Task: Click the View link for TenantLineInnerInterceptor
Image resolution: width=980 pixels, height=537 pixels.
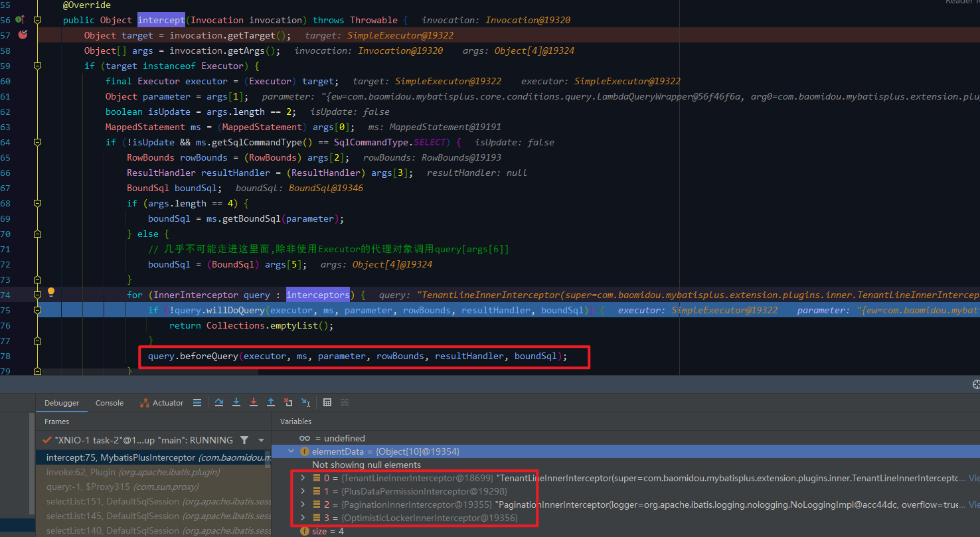Action: point(974,478)
